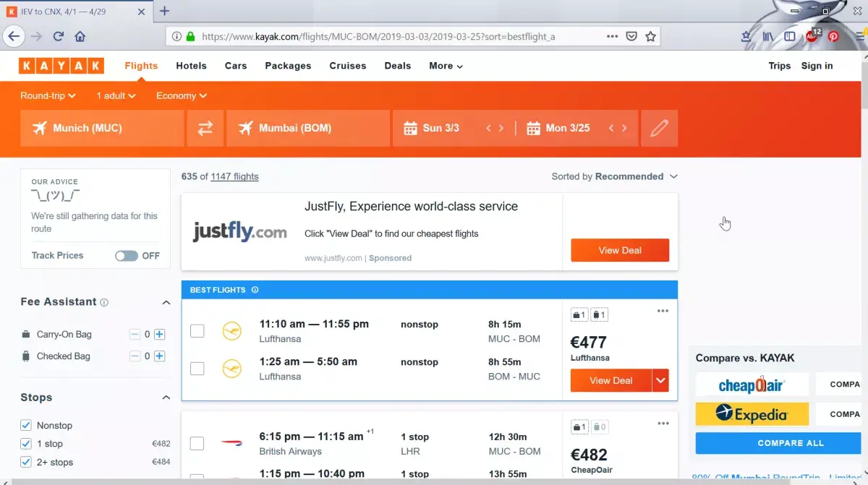
Task: Uncheck the Nonstop filter
Action: pos(26,425)
